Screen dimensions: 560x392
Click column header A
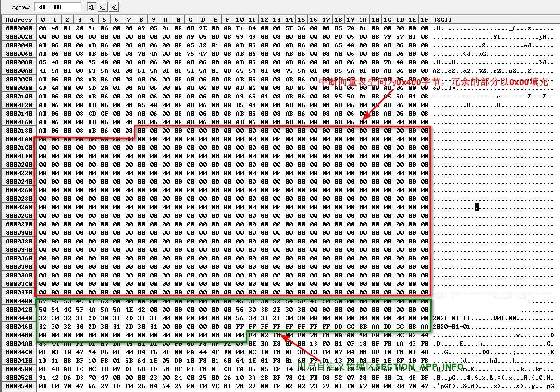click(x=166, y=19)
